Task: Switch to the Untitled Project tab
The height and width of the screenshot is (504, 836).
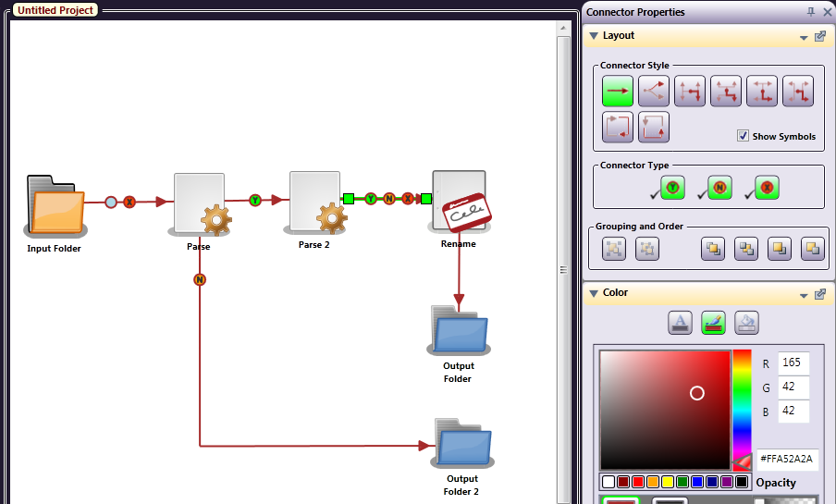Action: click(55, 10)
